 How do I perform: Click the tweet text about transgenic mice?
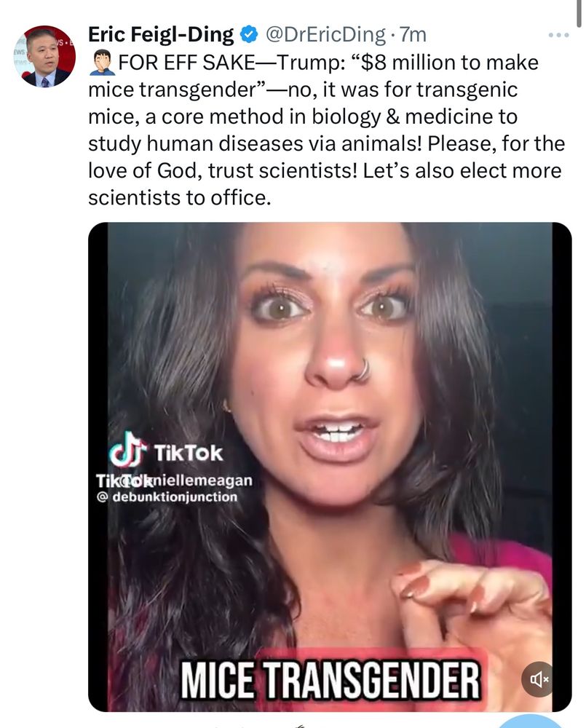pyautogui.click(x=326, y=130)
